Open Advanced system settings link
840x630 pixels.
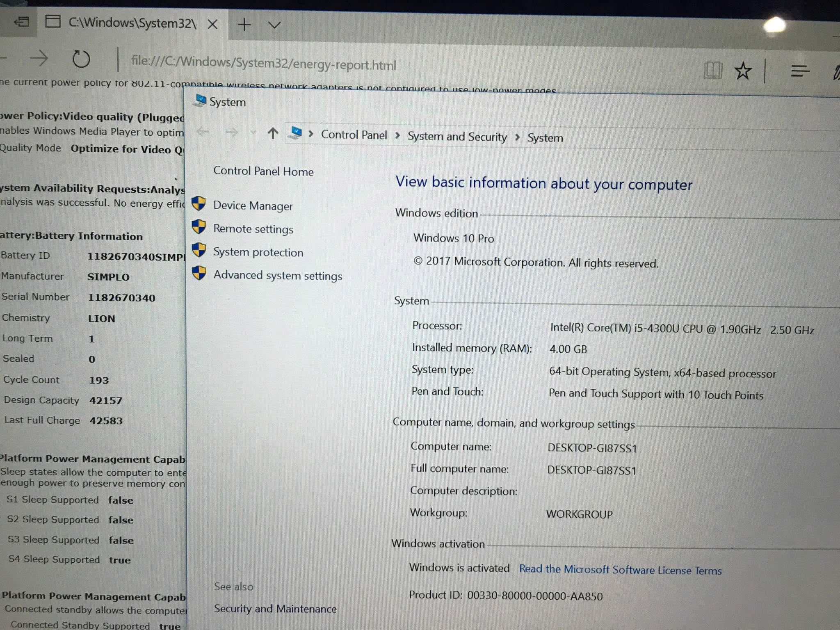coord(278,275)
